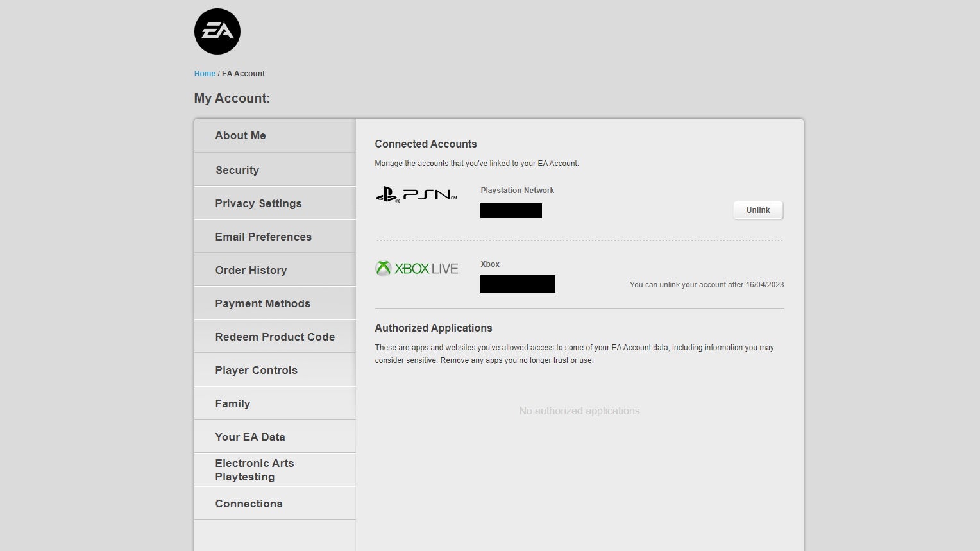Open the About Me tab

[x=241, y=136]
